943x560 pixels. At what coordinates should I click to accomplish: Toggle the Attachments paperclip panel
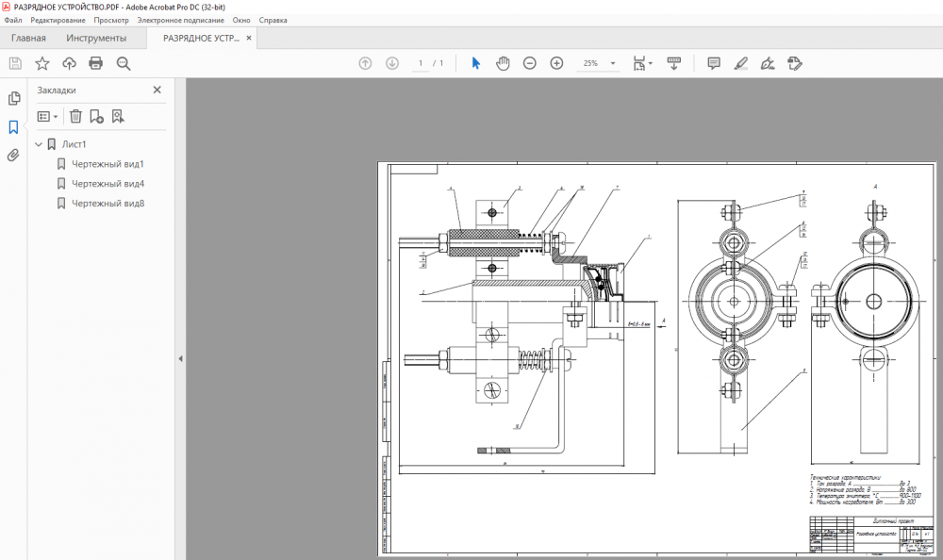[x=13, y=156]
